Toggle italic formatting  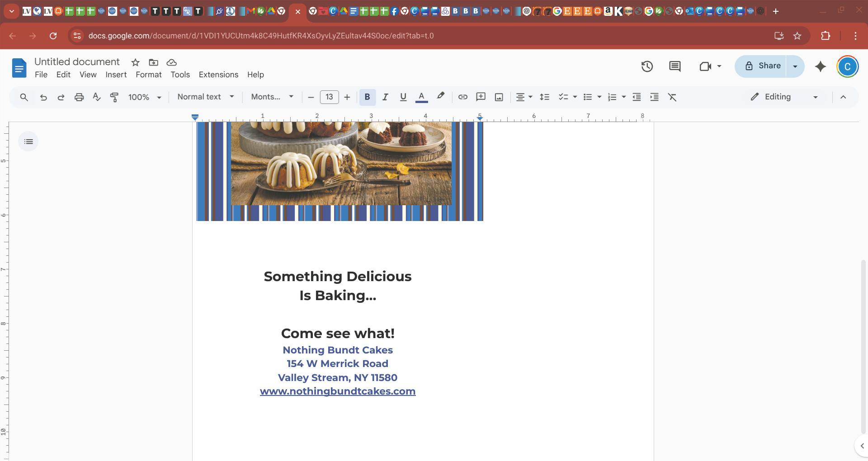[385, 97]
